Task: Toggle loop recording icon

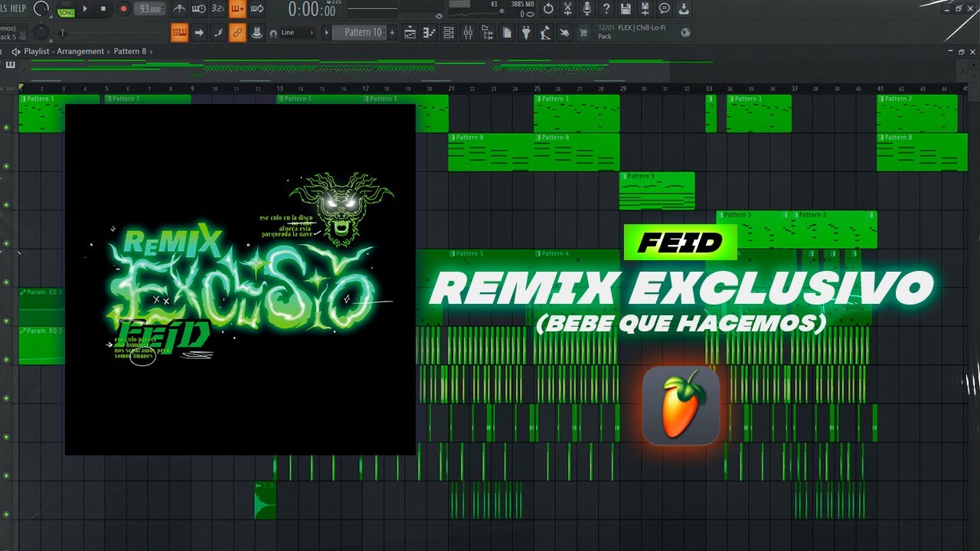Action: (257, 9)
